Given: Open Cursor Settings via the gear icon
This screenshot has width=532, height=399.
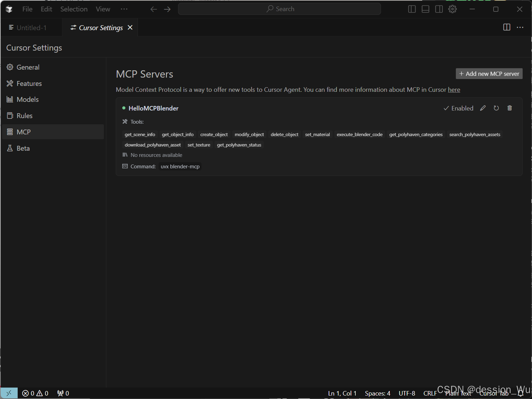Looking at the screenshot, I should (x=452, y=9).
